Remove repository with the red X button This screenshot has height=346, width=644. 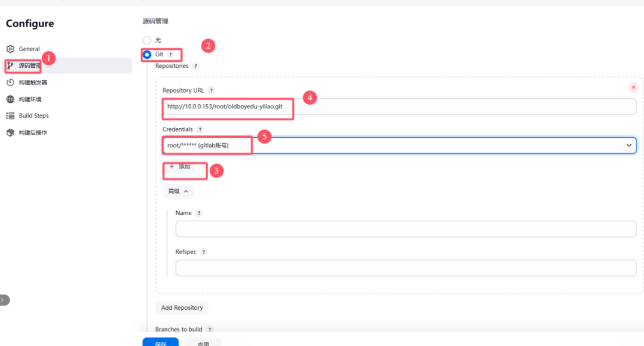633,88
